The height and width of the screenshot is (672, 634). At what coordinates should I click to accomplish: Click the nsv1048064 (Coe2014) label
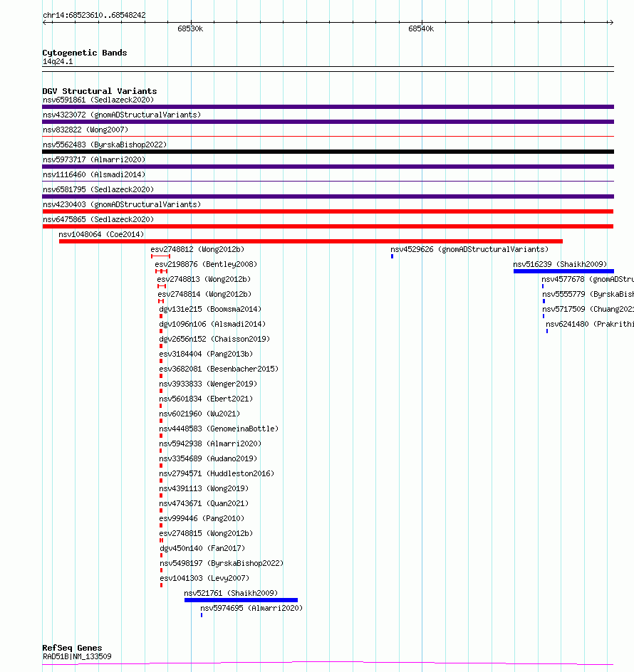101,234
